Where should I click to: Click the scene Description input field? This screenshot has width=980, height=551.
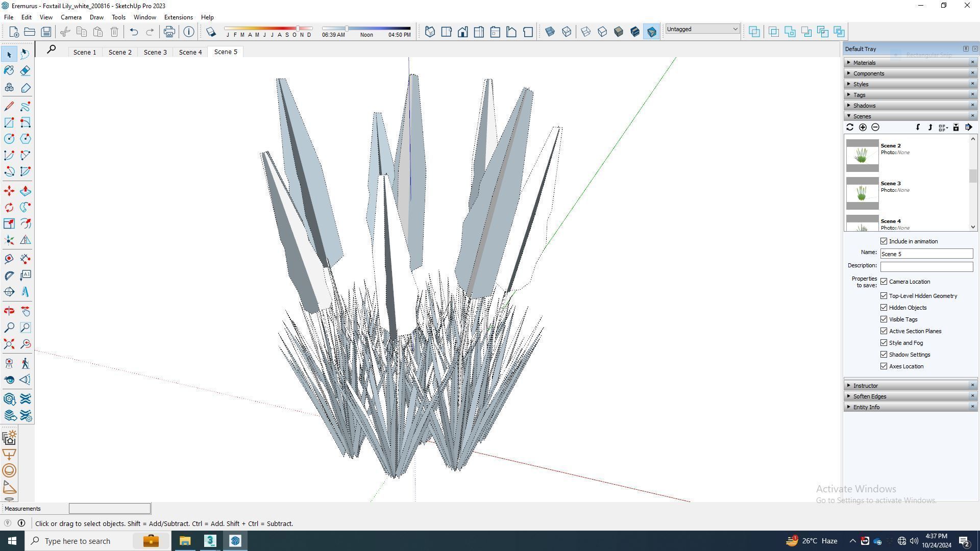pos(926,267)
